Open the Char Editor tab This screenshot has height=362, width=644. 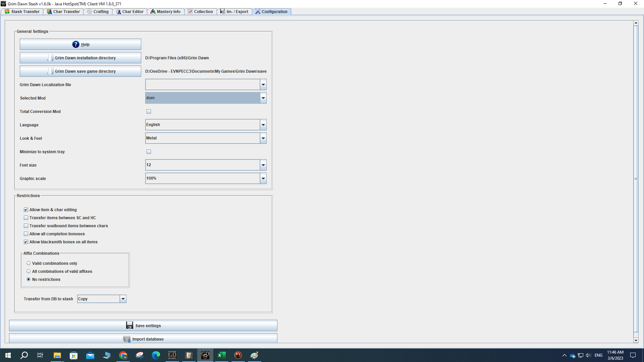(x=130, y=12)
